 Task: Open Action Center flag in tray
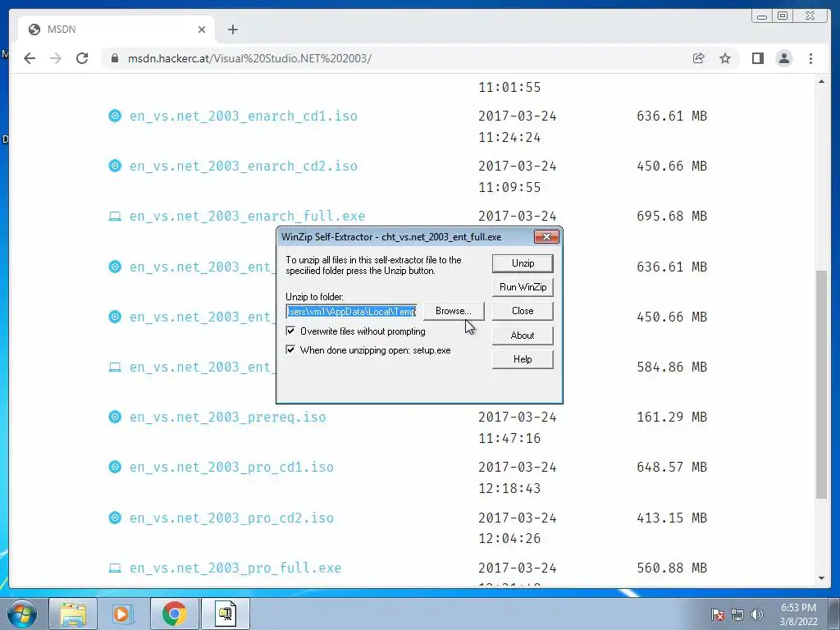click(x=718, y=614)
